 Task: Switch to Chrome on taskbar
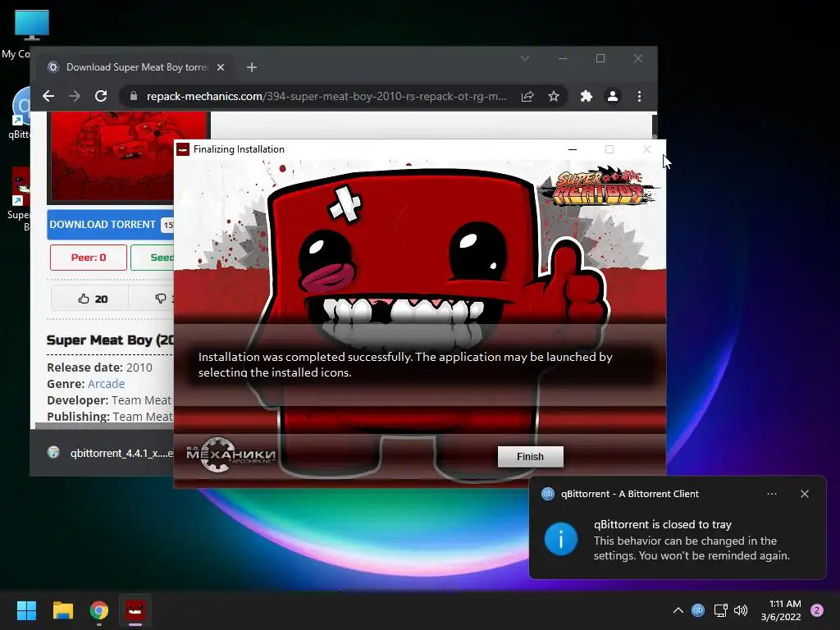click(98, 610)
